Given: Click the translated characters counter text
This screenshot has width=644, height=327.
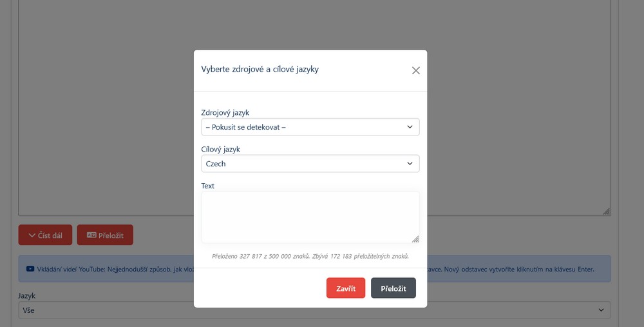Looking at the screenshot, I should (x=310, y=256).
